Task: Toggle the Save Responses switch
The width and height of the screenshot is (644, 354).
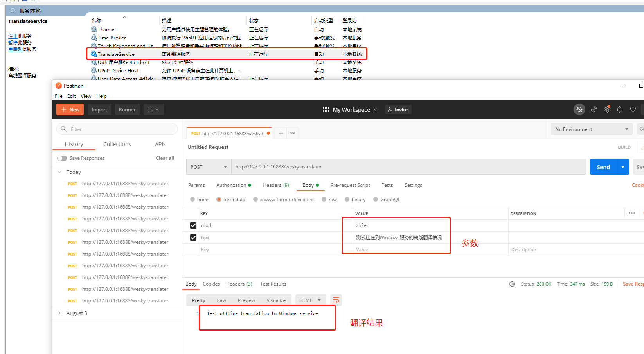Action: pyautogui.click(x=62, y=158)
